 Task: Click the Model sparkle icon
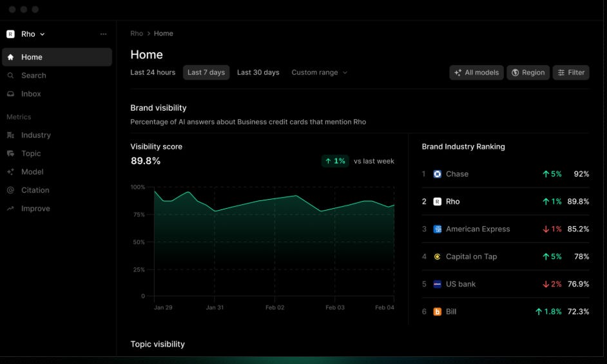point(10,171)
